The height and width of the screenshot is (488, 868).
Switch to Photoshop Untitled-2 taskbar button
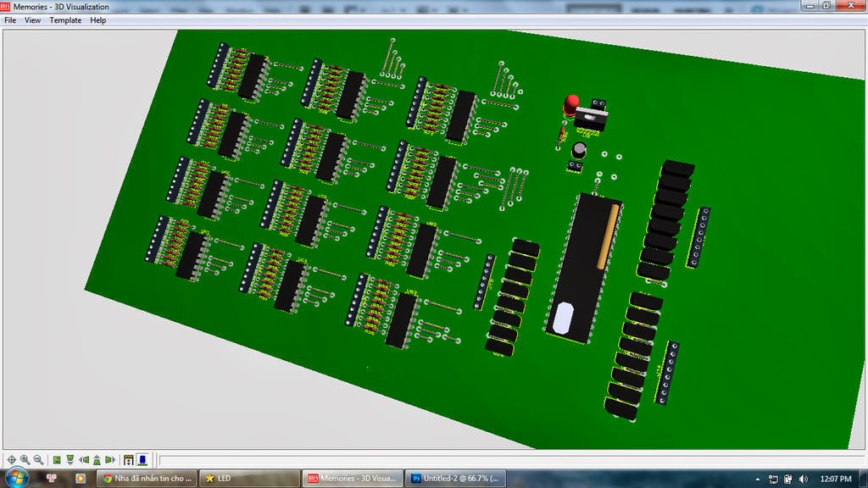(455, 478)
